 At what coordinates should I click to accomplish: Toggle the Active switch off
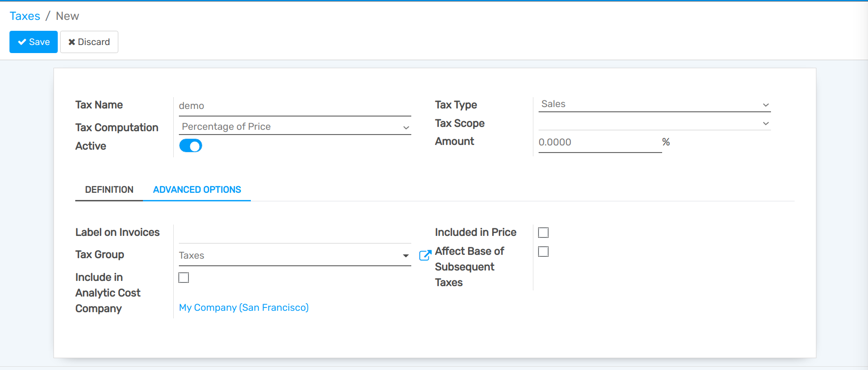[191, 146]
